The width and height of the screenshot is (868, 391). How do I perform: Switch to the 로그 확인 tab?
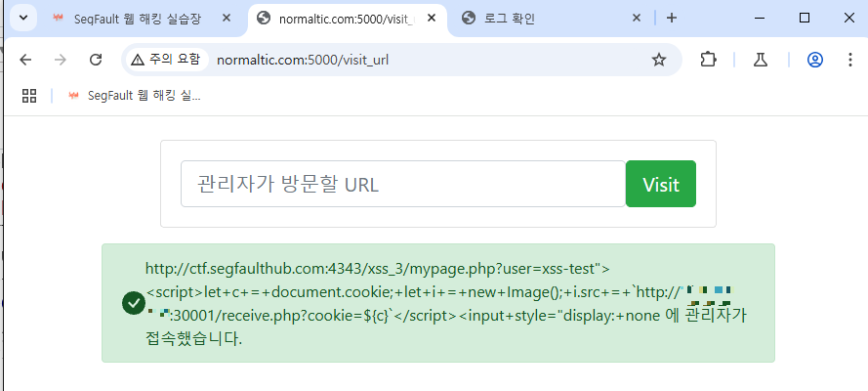(554, 19)
